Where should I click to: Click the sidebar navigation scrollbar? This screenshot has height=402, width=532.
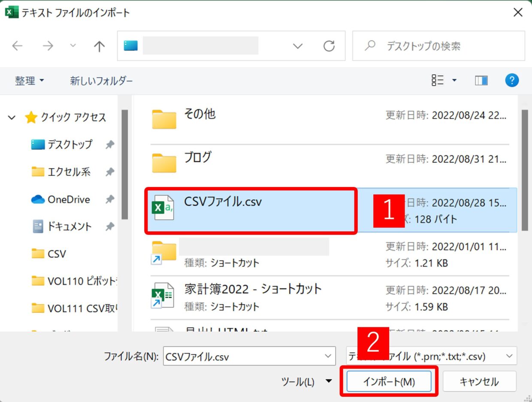point(124,164)
